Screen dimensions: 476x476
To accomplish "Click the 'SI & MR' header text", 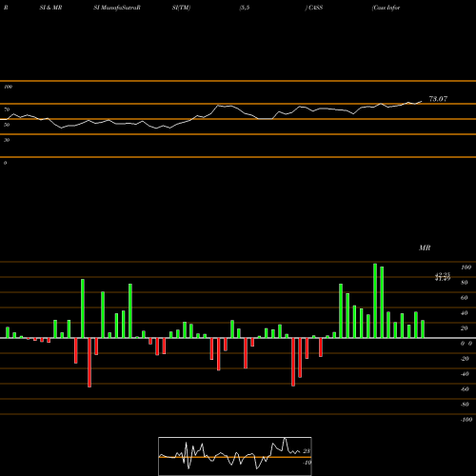I will 50,8.
